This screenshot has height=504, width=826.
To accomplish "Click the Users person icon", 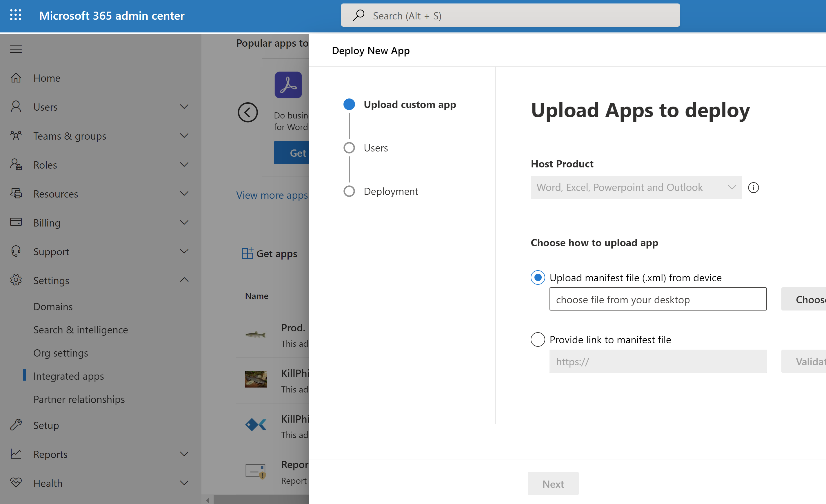I will tap(16, 107).
